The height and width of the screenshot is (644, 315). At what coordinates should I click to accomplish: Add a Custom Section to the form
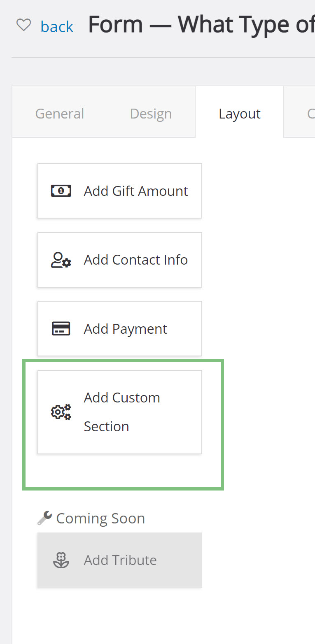[120, 412]
